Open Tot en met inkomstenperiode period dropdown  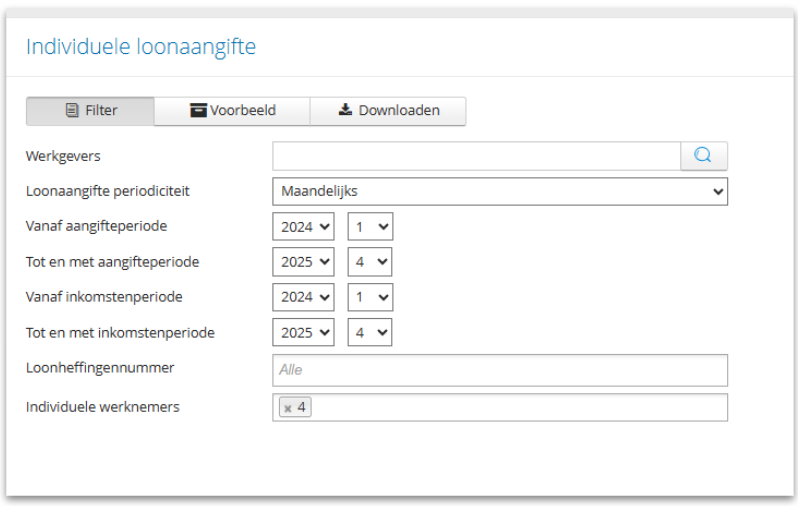(370, 332)
